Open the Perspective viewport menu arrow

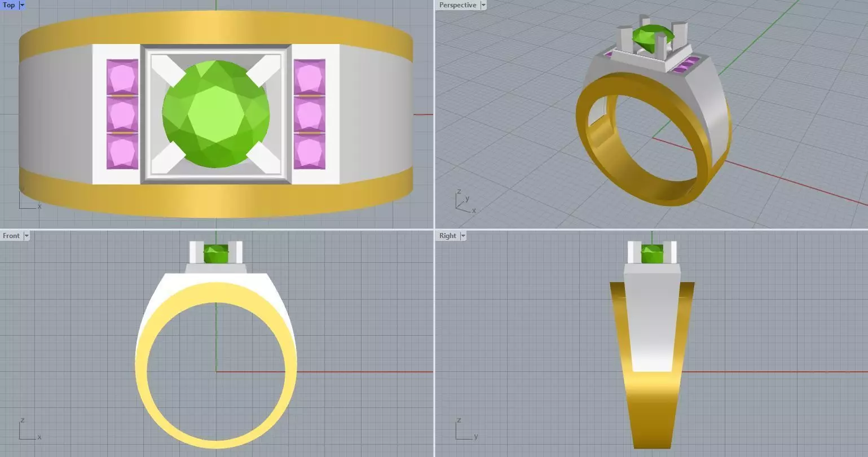pyautogui.click(x=483, y=5)
